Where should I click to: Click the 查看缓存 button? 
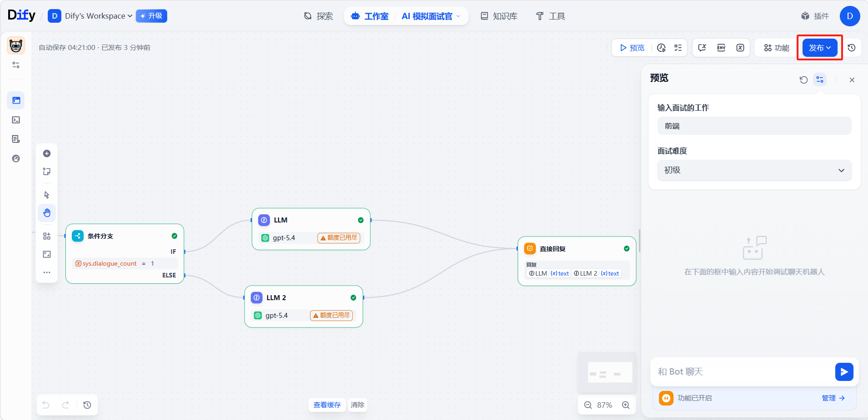point(327,405)
